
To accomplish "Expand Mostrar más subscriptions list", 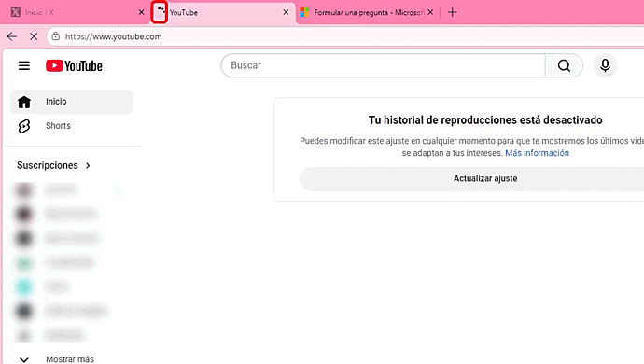I will pyautogui.click(x=57, y=359).
